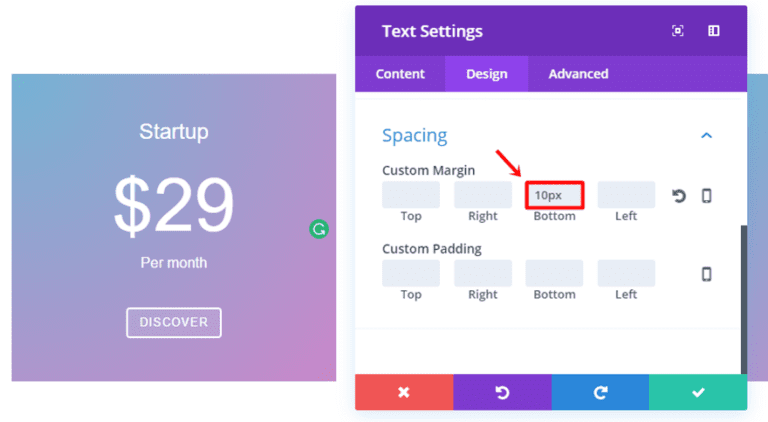768x422 pixels.
Task: Focus the Custom Margin Top field
Action: click(411, 195)
